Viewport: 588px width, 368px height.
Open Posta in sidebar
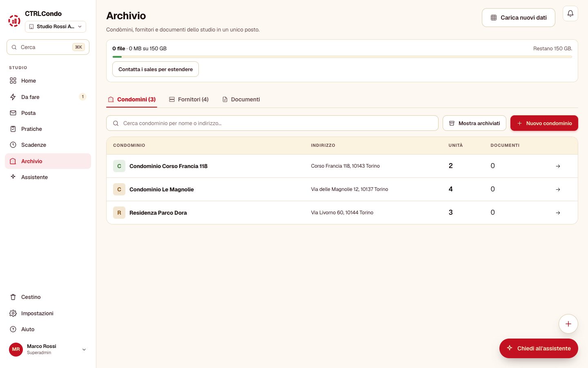[x=48, y=113]
